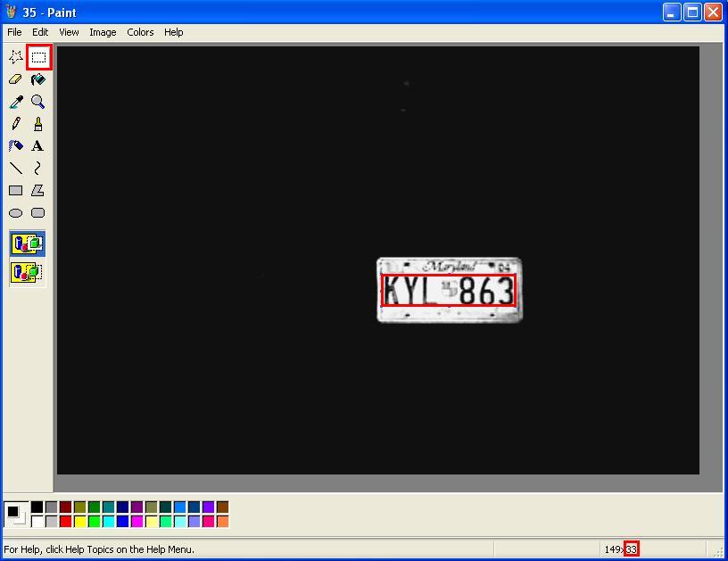The width and height of the screenshot is (728, 561).
Task: Select the cyan palette swatch
Action: (x=109, y=522)
